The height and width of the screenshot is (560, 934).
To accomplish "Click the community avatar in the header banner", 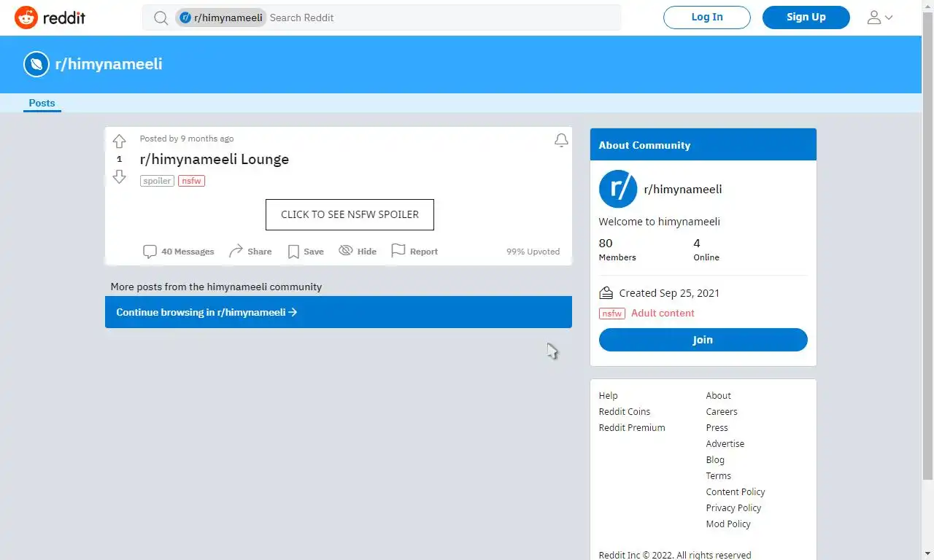I will coord(36,64).
